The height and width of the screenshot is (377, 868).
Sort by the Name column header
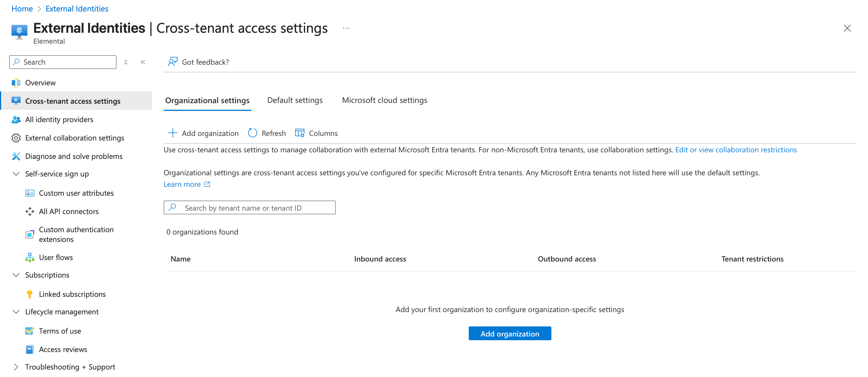tap(180, 259)
